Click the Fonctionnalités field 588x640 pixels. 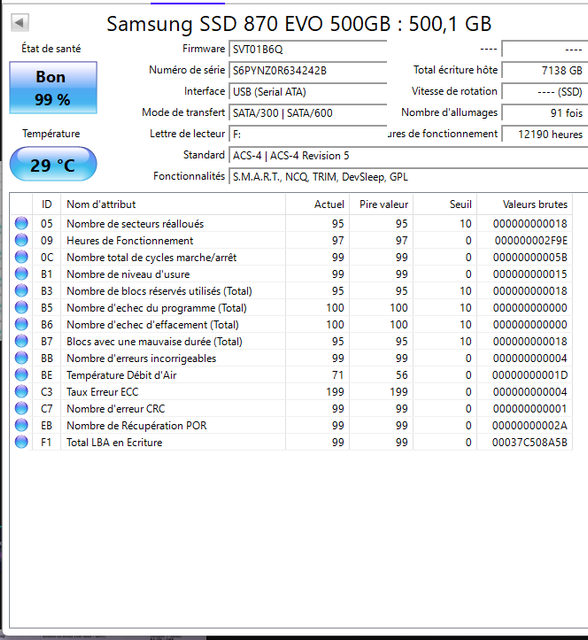408,177
